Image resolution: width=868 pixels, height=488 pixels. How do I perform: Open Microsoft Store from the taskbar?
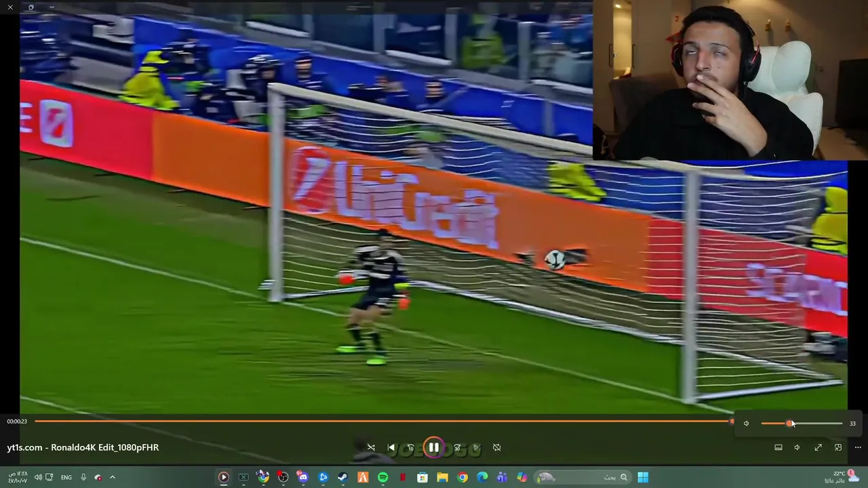click(422, 477)
